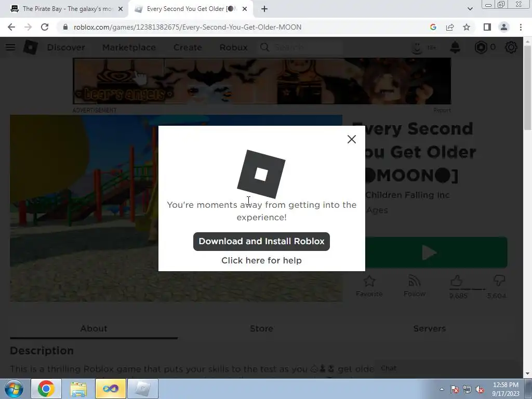Close the Roblox download dialog
Viewport: 532px width, 399px height.
click(x=352, y=139)
